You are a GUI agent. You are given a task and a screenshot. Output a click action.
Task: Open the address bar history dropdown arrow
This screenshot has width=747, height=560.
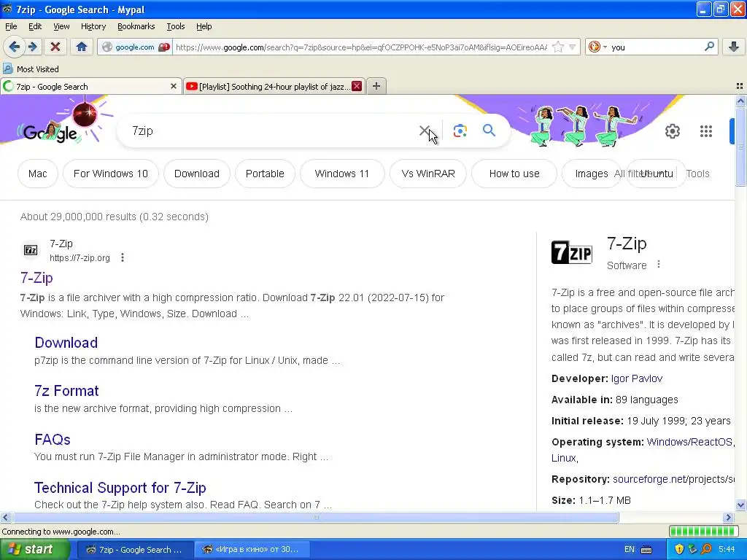pos(572,47)
